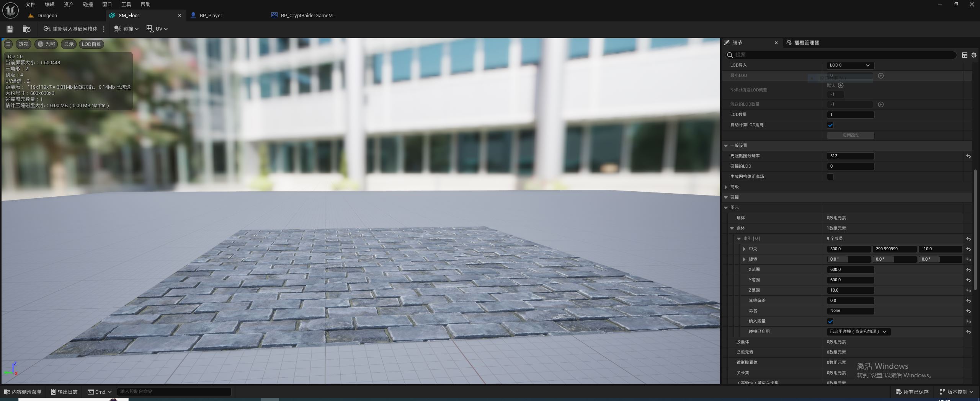This screenshot has width=980, height=401.
Task: Open the Lit view mode menu
Action: pos(46,44)
